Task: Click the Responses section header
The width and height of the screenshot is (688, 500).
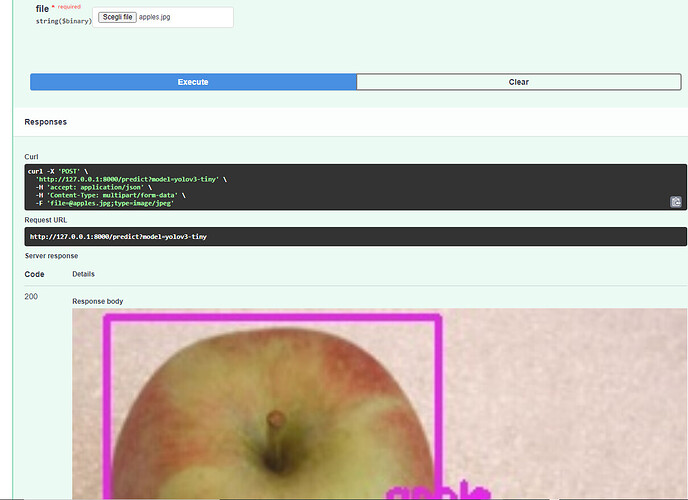Action: click(46, 122)
